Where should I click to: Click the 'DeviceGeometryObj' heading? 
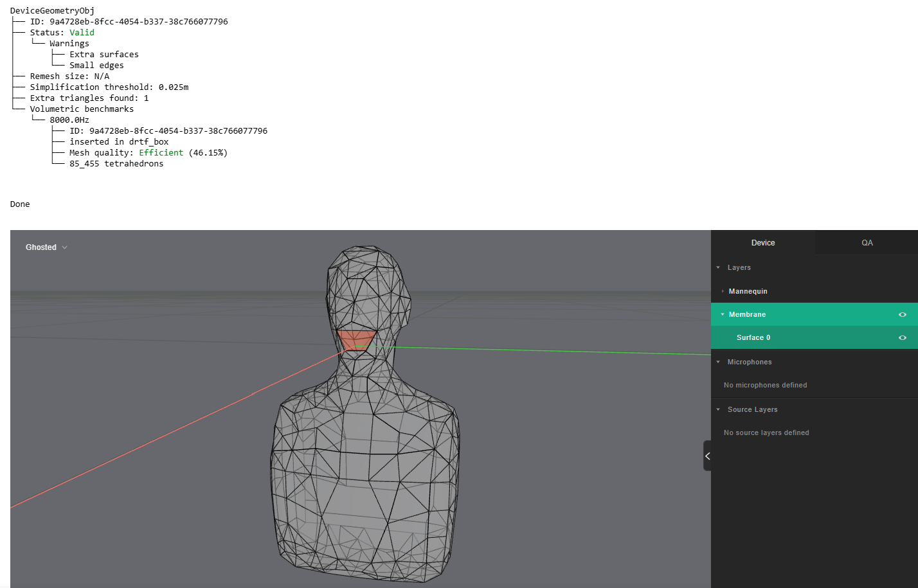52,11
